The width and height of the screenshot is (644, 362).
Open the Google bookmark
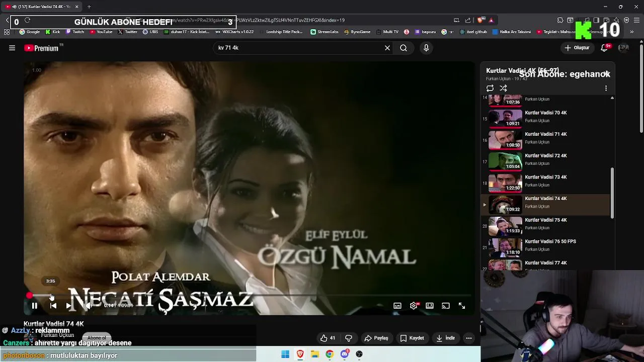point(30,32)
